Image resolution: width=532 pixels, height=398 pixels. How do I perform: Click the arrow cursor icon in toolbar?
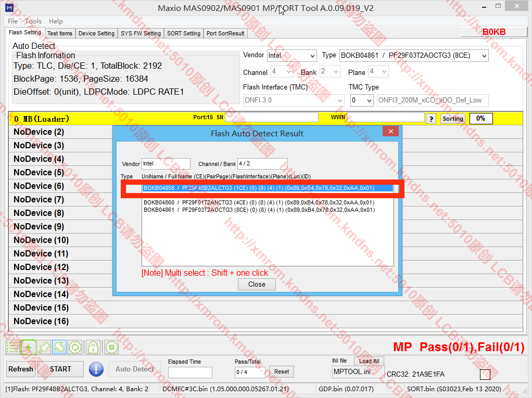(x=59, y=347)
